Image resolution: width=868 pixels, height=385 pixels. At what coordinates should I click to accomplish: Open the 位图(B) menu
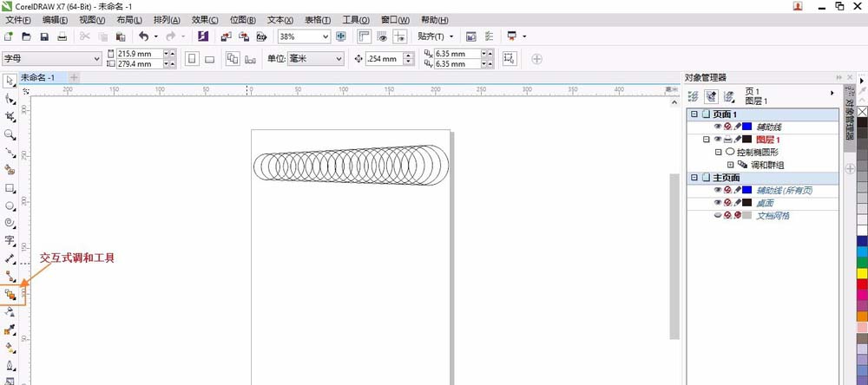(x=243, y=19)
